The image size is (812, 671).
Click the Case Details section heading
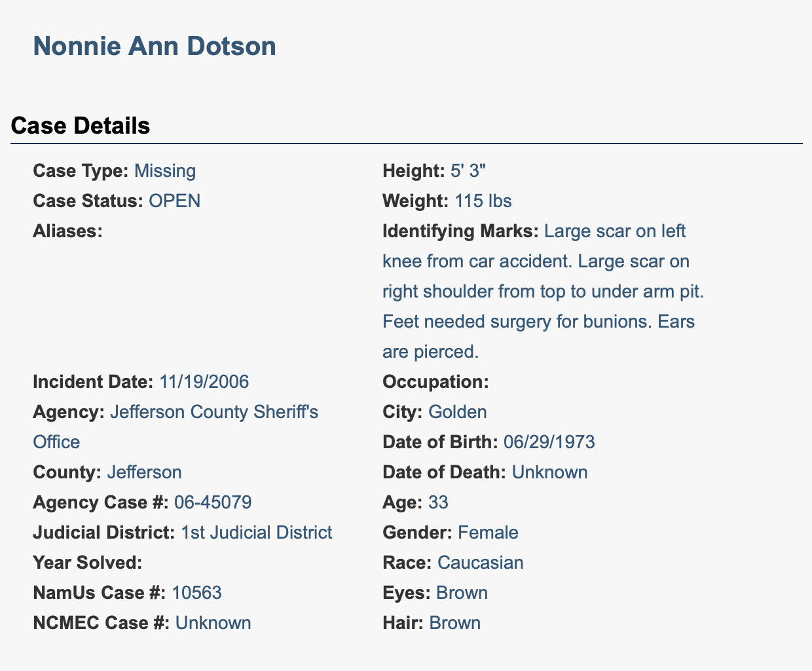[81, 126]
